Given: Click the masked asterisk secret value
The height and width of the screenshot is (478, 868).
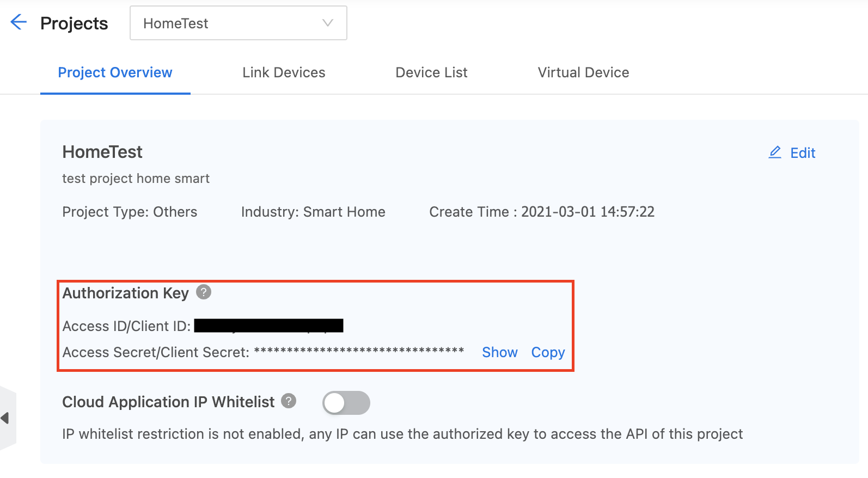Looking at the screenshot, I should tap(359, 351).
